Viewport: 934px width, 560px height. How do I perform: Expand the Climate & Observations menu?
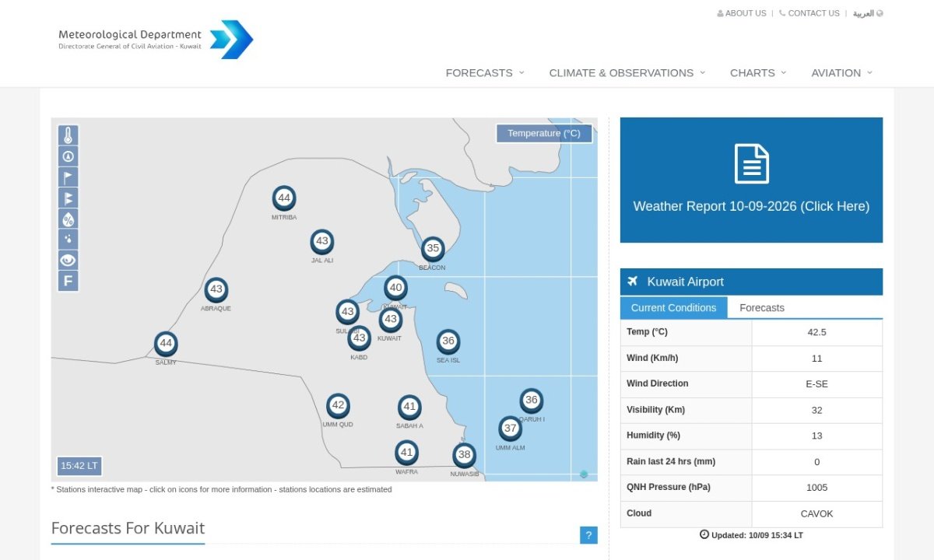coord(627,72)
